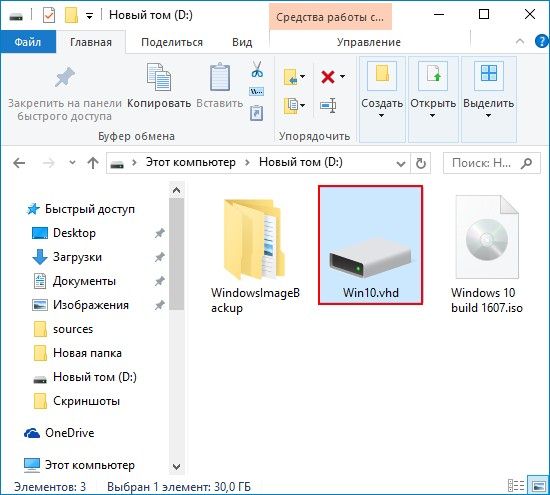The height and width of the screenshot is (495, 550).
Task: Expand the Открыть dropdown group
Action: click(x=433, y=99)
